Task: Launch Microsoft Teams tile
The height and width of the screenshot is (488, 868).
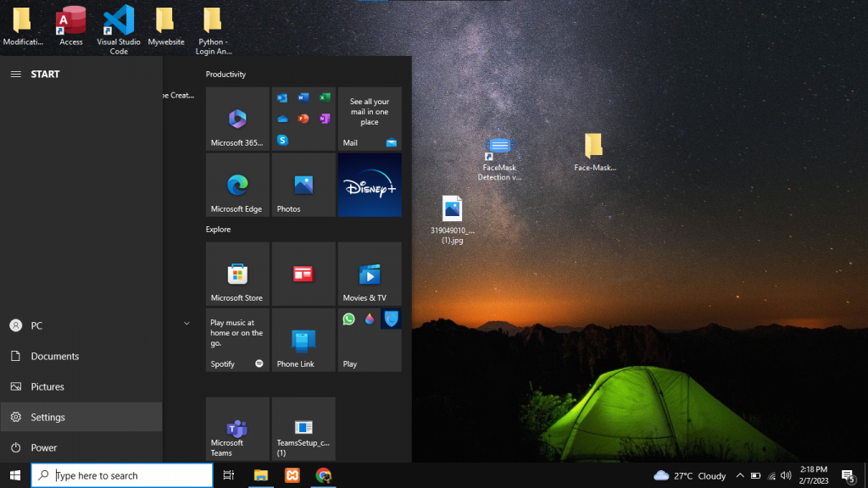Action: pos(237,429)
